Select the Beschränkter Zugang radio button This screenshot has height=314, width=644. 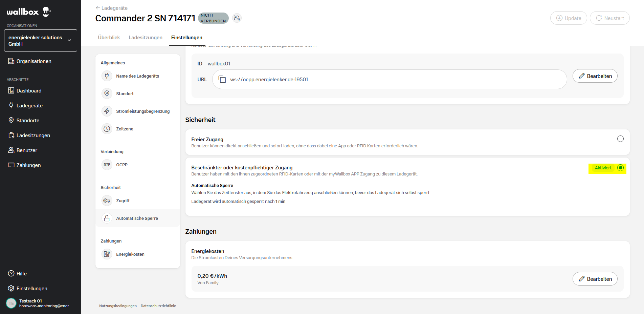620,168
